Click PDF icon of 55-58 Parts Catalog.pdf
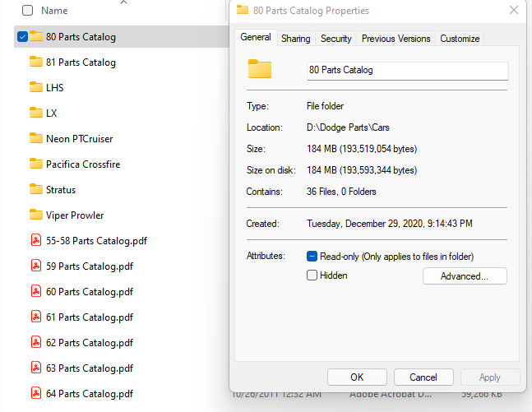532x412 pixels. [36, 240]
